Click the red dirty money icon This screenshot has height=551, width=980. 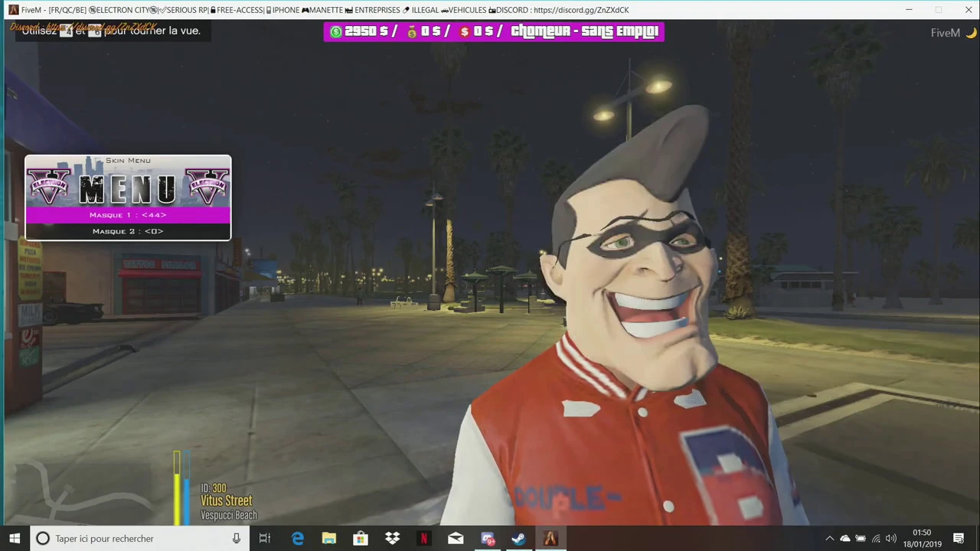(465, 32)
